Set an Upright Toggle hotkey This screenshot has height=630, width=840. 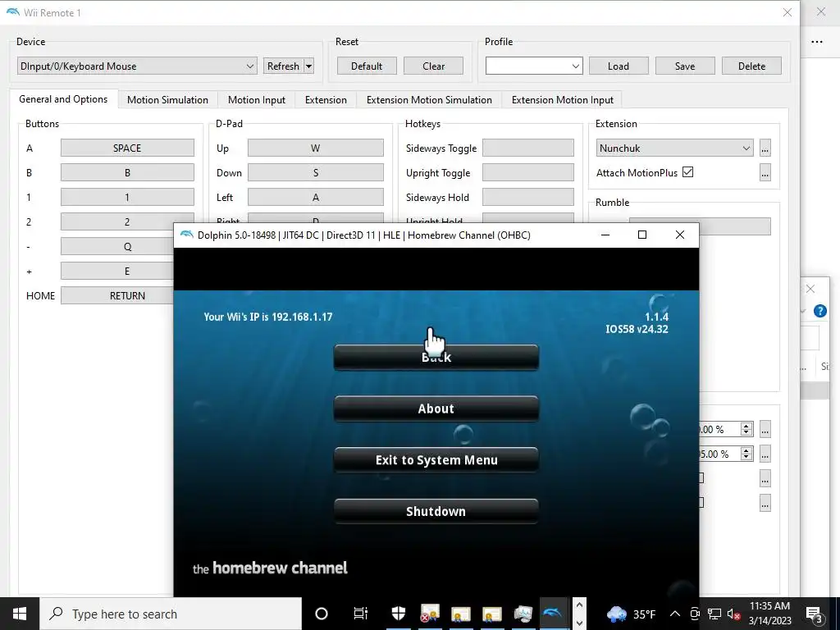[x=528, y=172]
